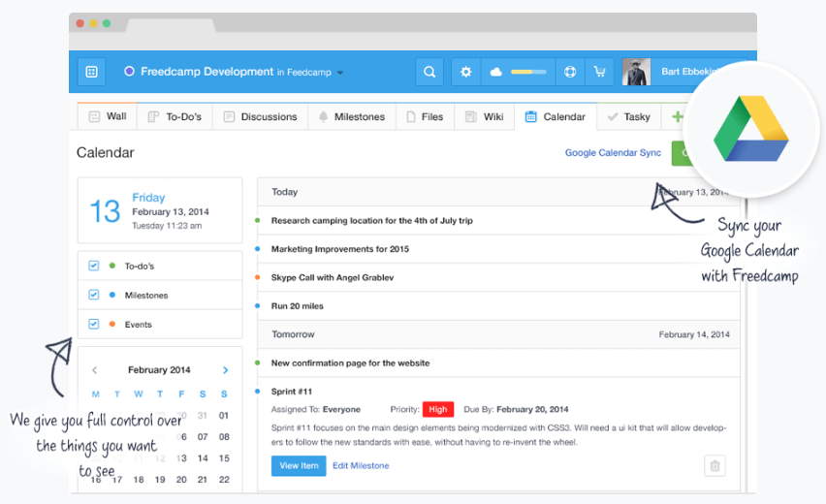Select the Calendar tab
The height and width of the screenshot is (504, 826).
(x=556, y=116)
